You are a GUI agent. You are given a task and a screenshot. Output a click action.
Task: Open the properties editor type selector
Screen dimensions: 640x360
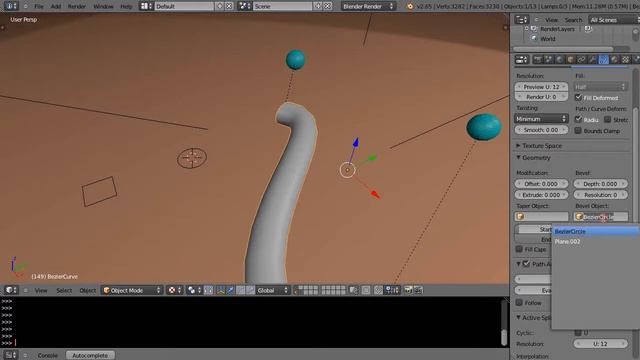[522, 60]
